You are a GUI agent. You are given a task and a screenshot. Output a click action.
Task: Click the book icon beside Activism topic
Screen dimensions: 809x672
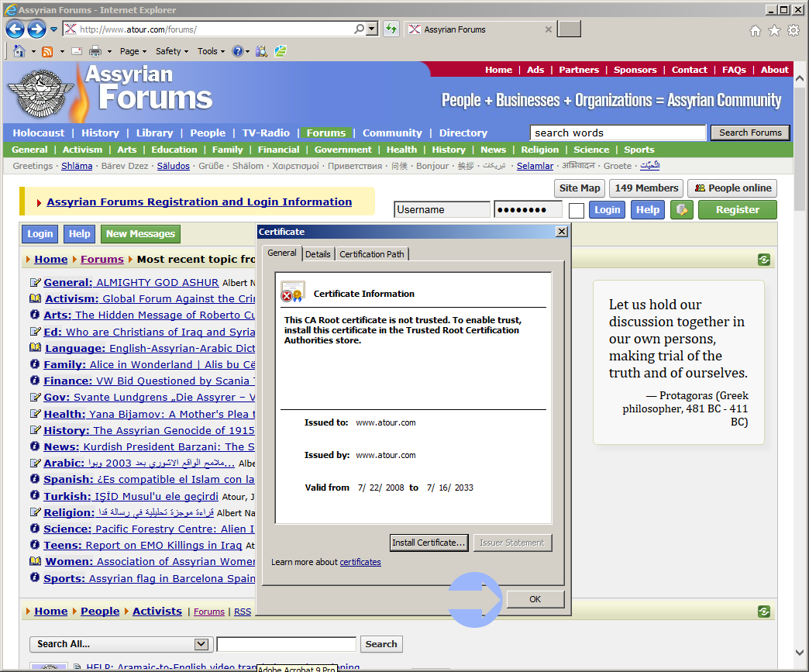click(35, 298)
